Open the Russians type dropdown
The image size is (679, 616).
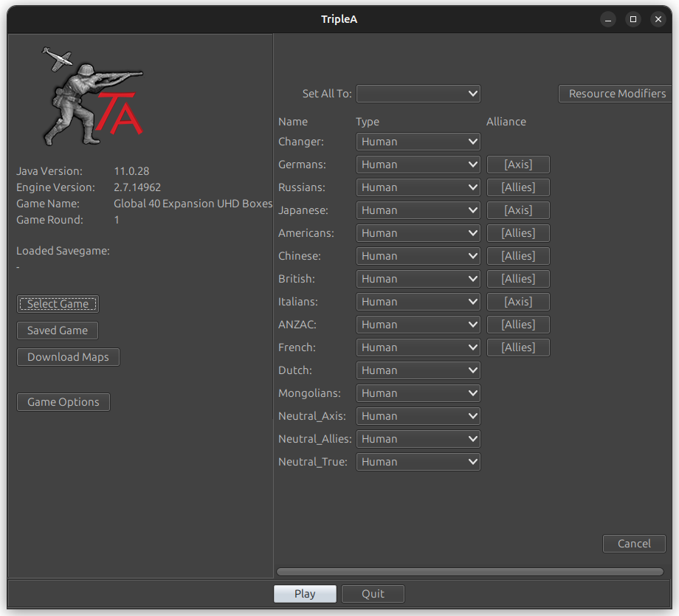418,187
